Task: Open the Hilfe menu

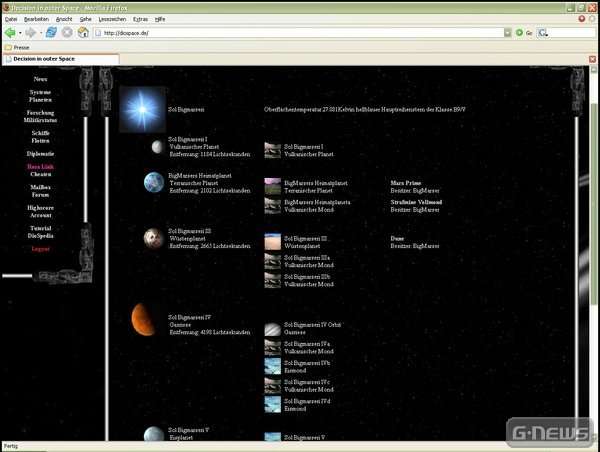Action: 160,19
